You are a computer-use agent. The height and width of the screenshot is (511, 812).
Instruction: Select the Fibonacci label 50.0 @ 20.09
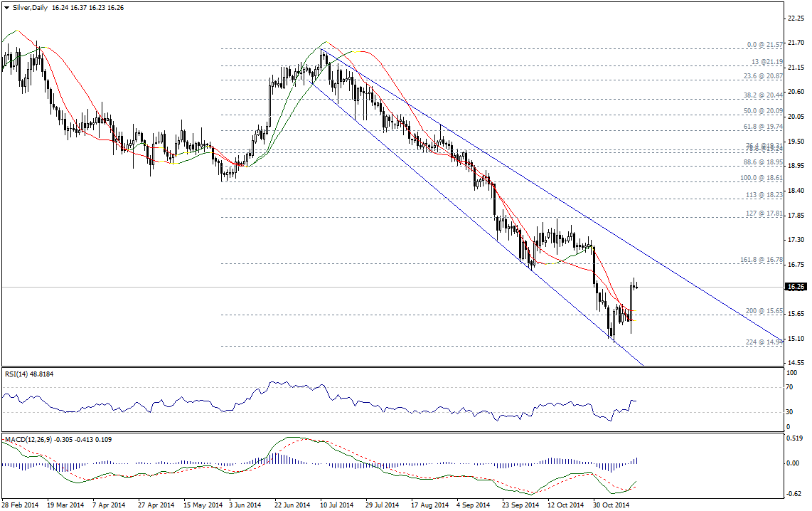point(764,111)
